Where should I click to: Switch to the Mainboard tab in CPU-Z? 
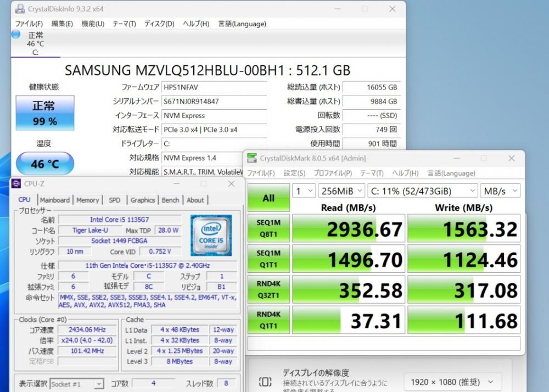[x=54, y=200]
